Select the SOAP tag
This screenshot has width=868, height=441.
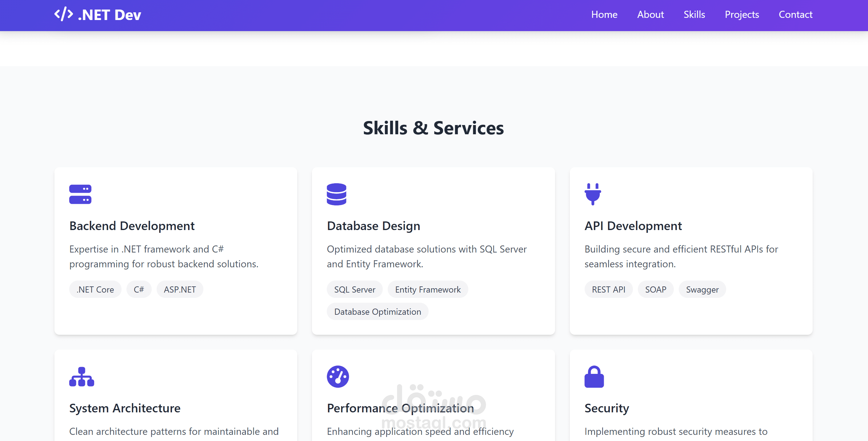click(x=656, y=289)
